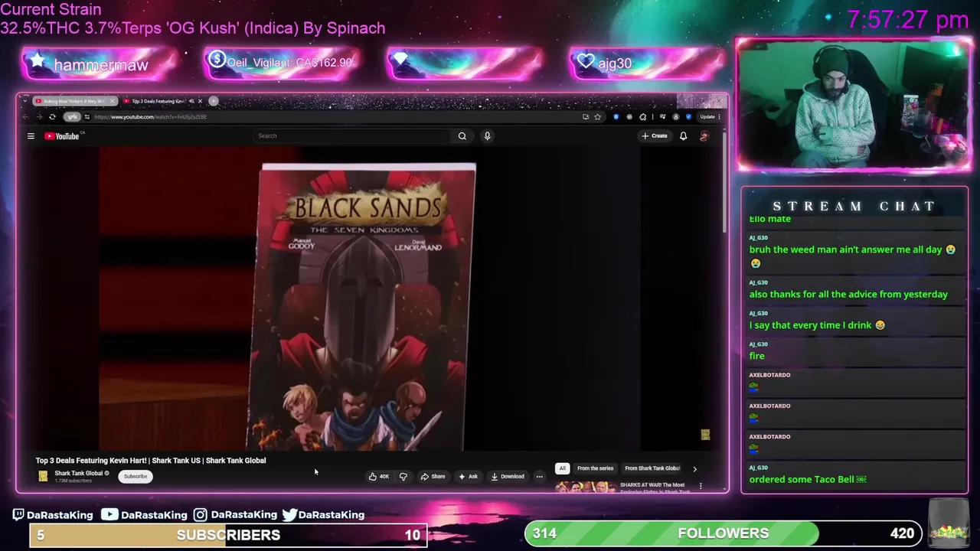
Task: Click the channel watermark in the video corner
Action: [705, 435]
